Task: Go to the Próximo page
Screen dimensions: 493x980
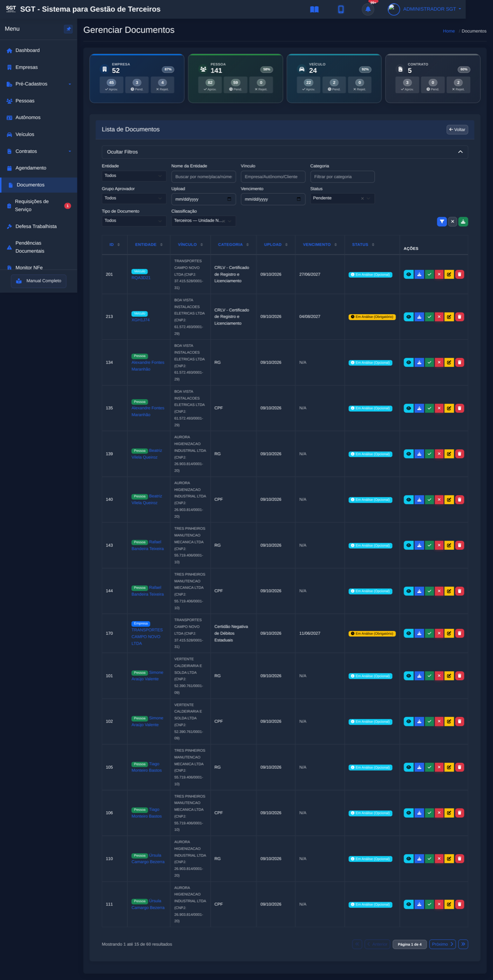Action: [442, 944]
